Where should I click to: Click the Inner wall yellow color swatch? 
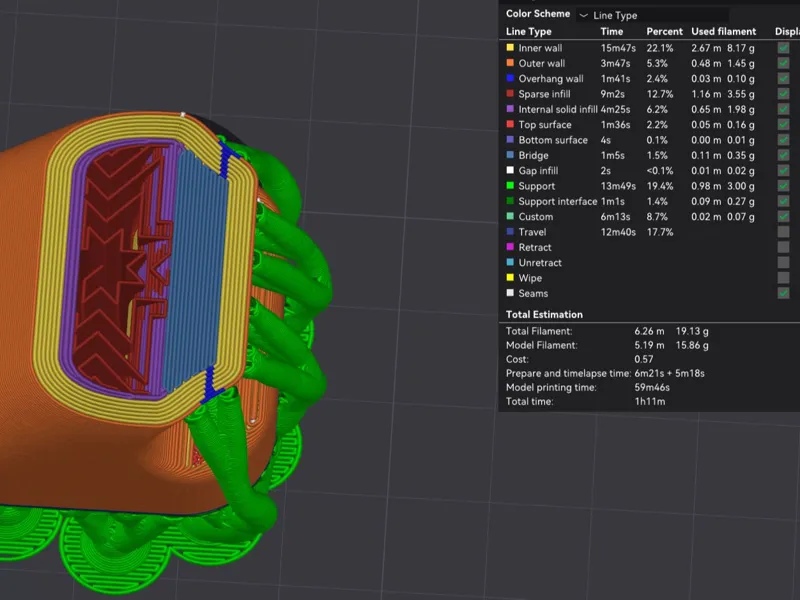pos(510,47)
